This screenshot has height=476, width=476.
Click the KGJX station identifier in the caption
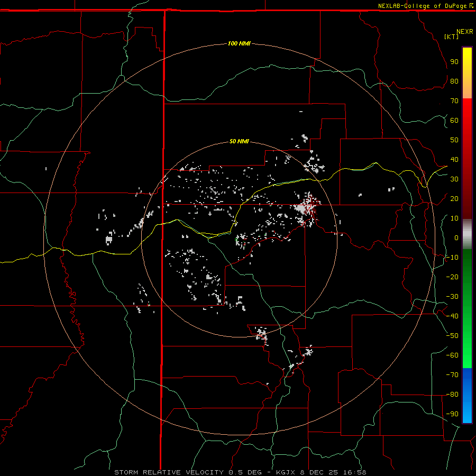[x=286, y=472]
